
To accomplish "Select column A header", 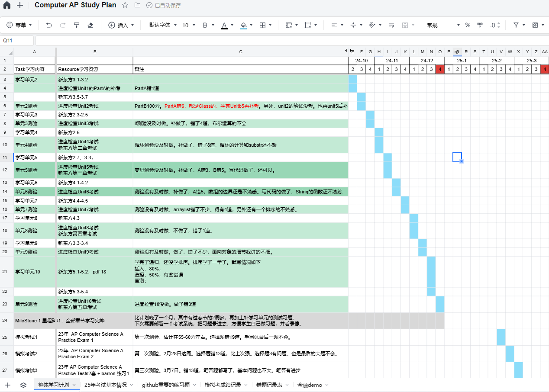I will (35, 51).
